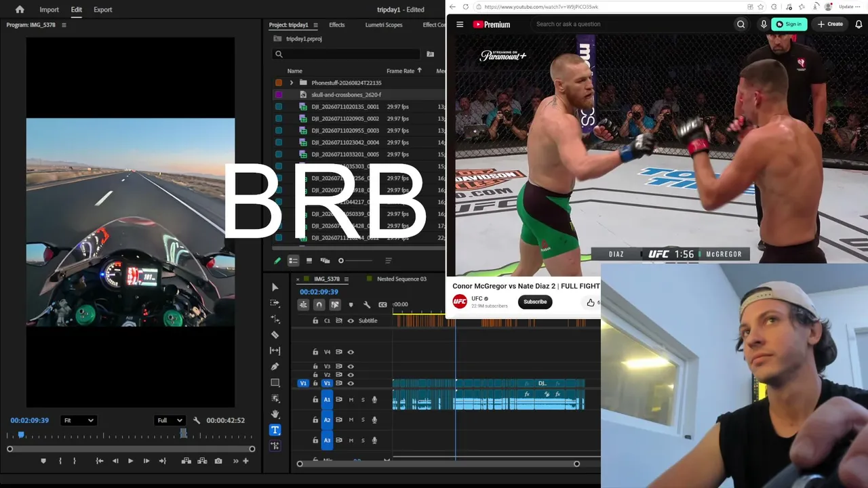Switch to the Export workspace tab
The height and width of the screenshot is (488, 868).
tap(103, 9)
